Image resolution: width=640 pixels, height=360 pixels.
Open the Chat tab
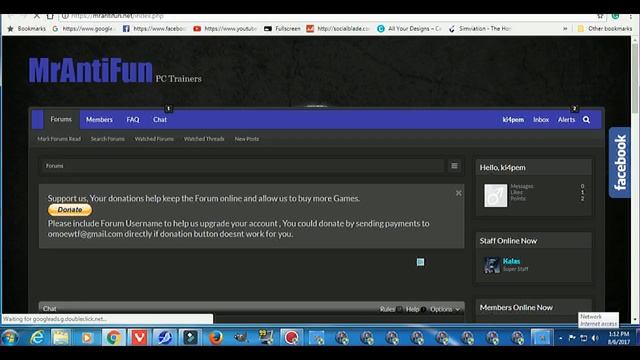pyautogui.click(x=160, y=120)
